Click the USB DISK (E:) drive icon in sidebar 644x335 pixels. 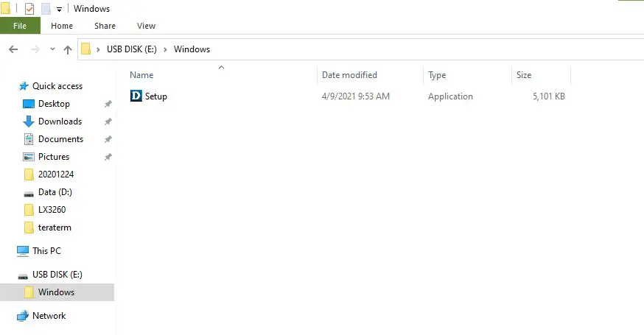click(x=23, y=276)
